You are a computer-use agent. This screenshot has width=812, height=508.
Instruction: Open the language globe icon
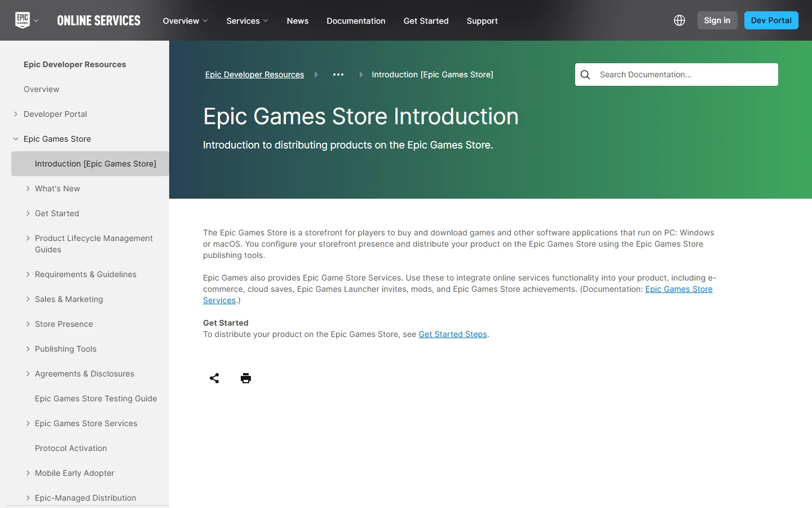pos(679,20)
